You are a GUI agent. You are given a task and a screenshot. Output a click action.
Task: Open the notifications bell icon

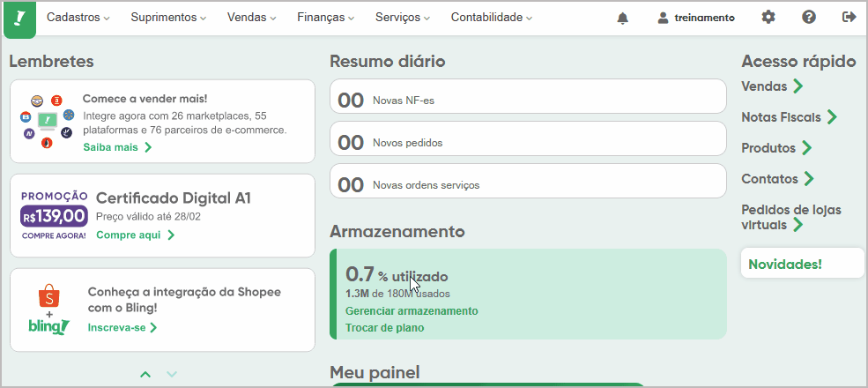pyautogui.click(x=623, y=19)
